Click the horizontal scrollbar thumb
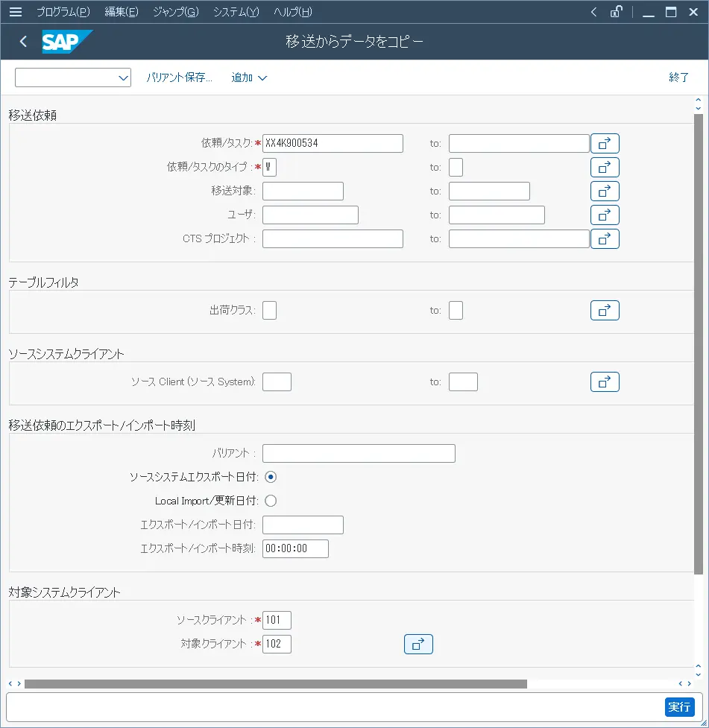709x728 pixels. point(276,684)
